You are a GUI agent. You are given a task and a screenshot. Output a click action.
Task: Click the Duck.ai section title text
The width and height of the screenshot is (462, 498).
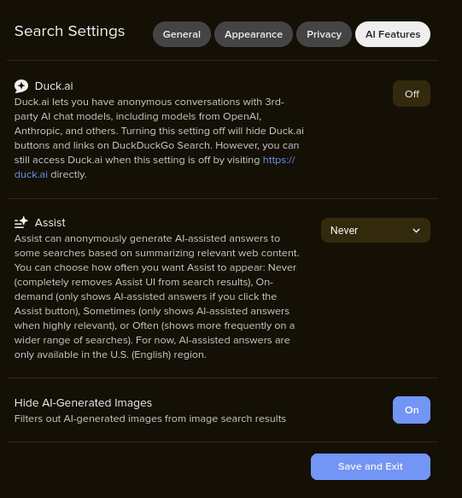point(54,86)
